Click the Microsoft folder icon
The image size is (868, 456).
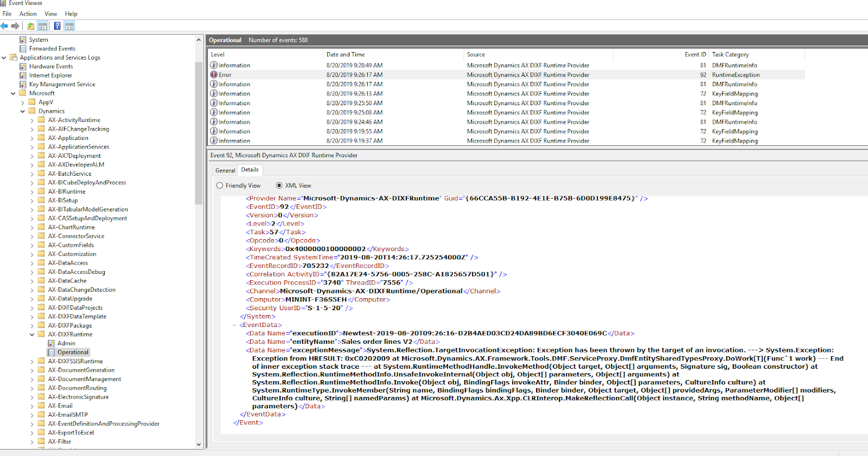(x=23, y=93)
